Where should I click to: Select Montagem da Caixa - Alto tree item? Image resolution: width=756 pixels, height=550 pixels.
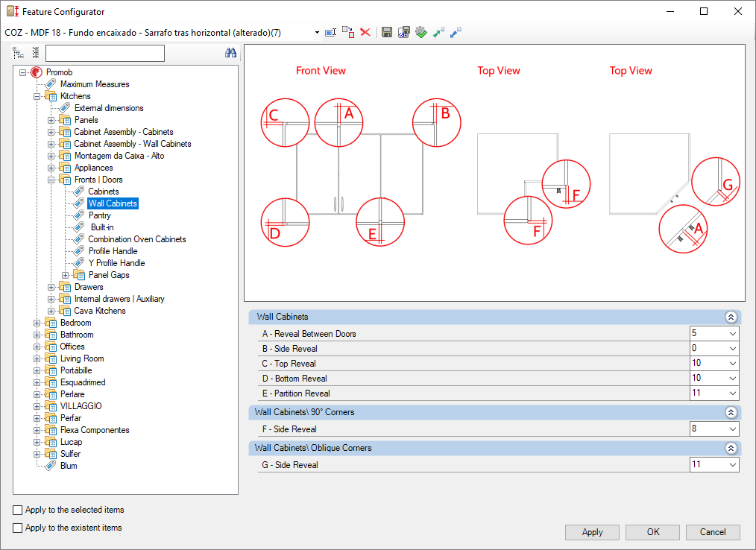[x=119, y=156]
